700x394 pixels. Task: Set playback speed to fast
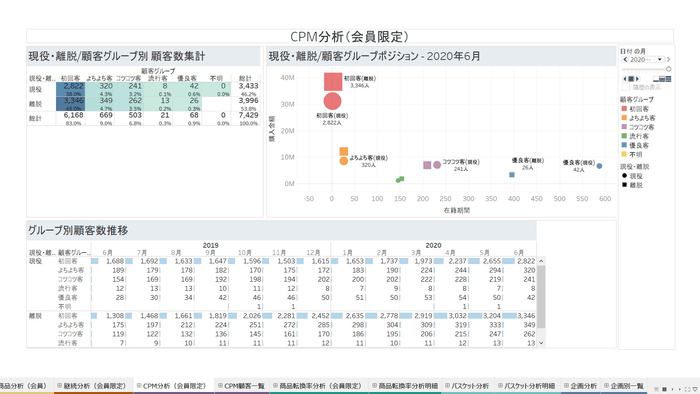click(668, 79)
